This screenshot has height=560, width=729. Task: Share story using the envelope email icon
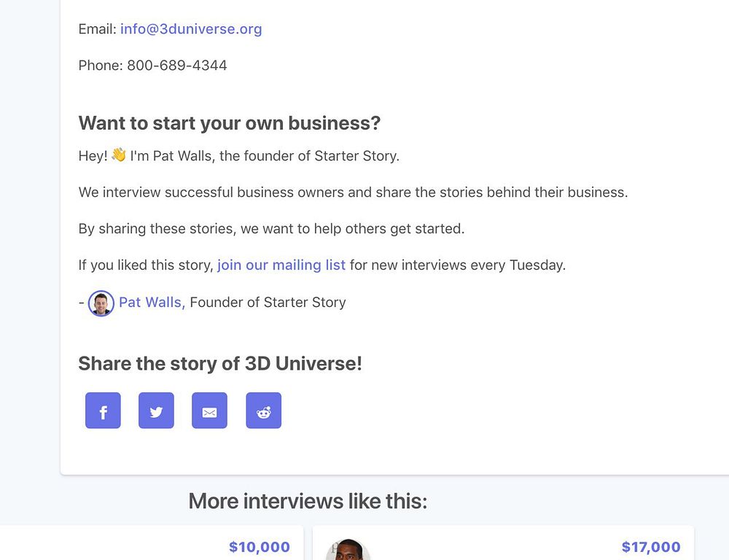[x=209, y=411]
